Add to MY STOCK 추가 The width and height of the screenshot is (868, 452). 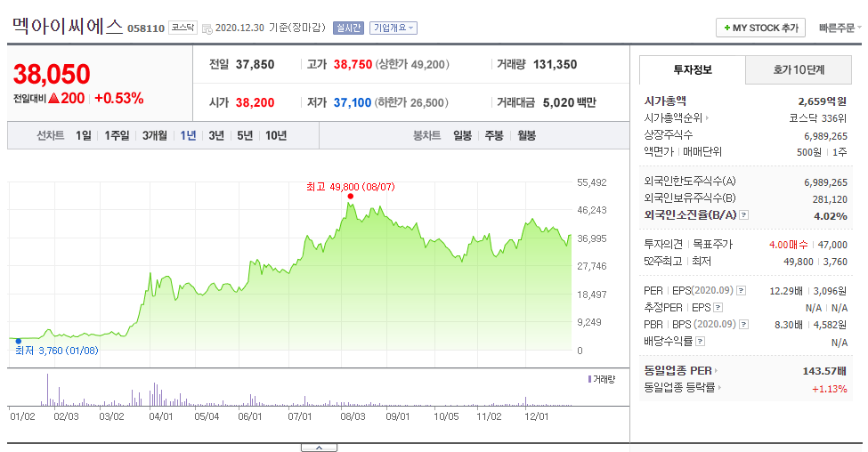pos(760,28)
